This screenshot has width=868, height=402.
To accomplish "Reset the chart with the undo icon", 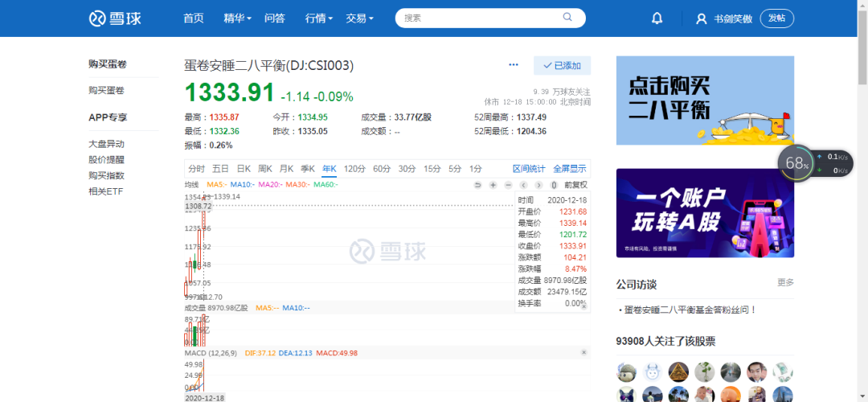I will [477, 185].
